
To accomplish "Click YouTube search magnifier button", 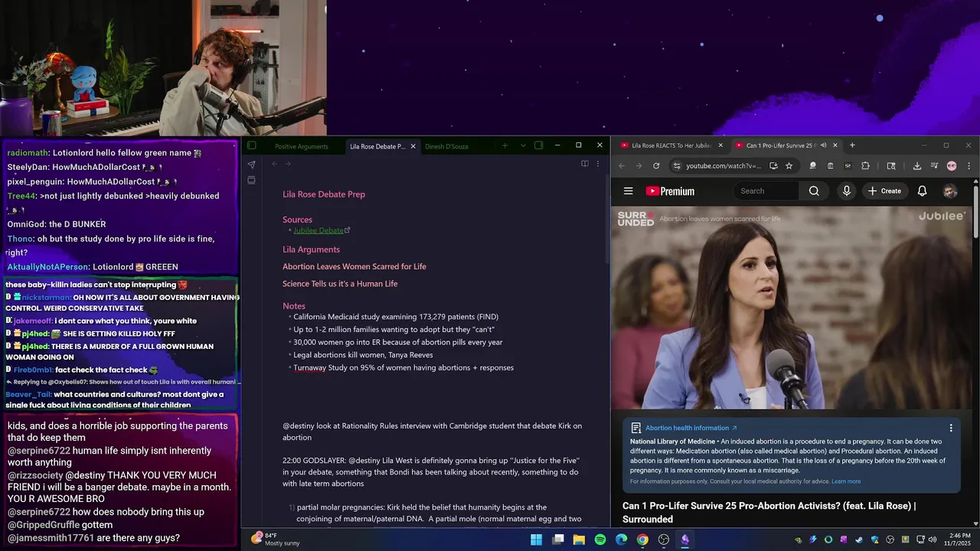I will 815,191.
